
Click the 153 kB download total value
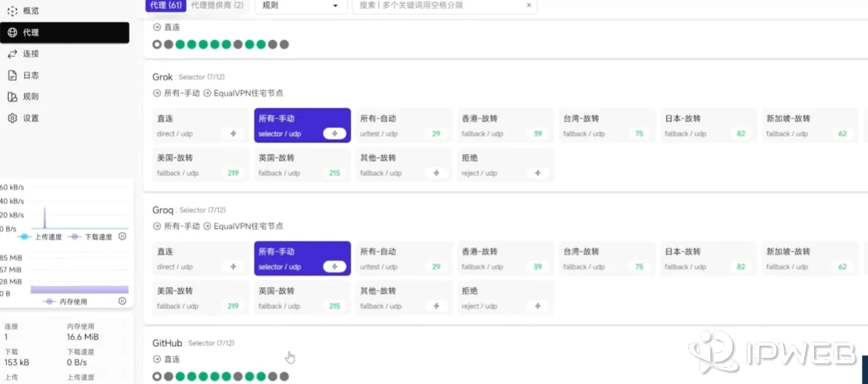click(17, 363)
